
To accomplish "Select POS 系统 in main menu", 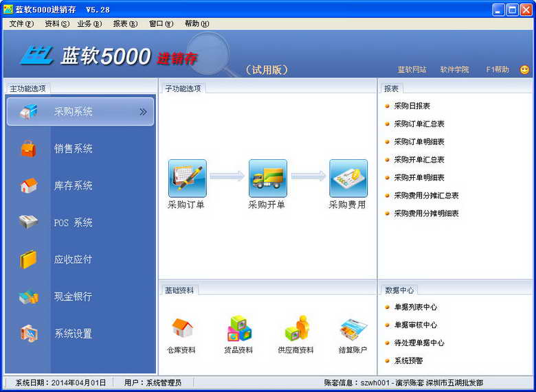I will [x=73, y=222].
